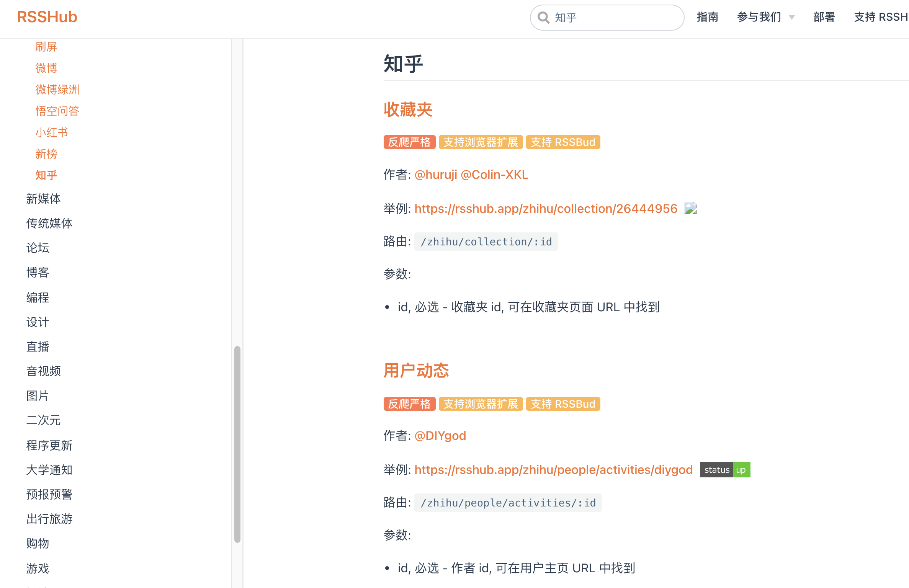Open the RSSHub home logo

[x=47, y=17]
